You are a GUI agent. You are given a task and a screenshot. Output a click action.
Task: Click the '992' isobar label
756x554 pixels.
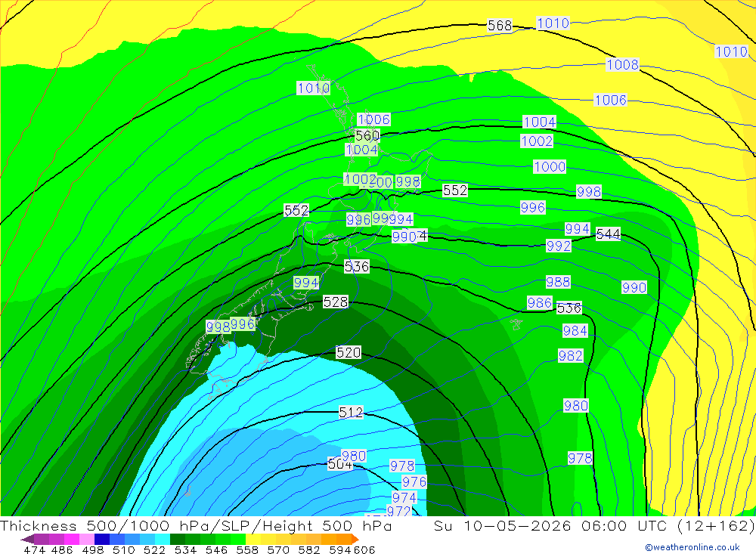[x=559, y=246]
